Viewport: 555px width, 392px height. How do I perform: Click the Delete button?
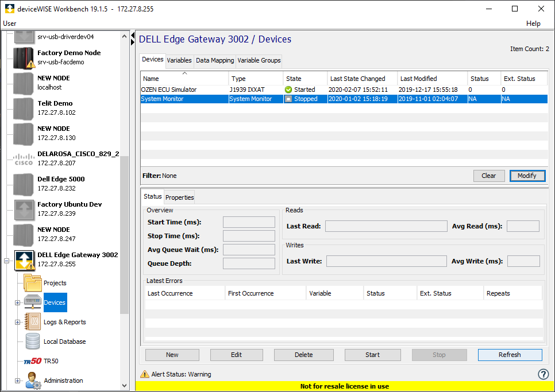point(304,355)
